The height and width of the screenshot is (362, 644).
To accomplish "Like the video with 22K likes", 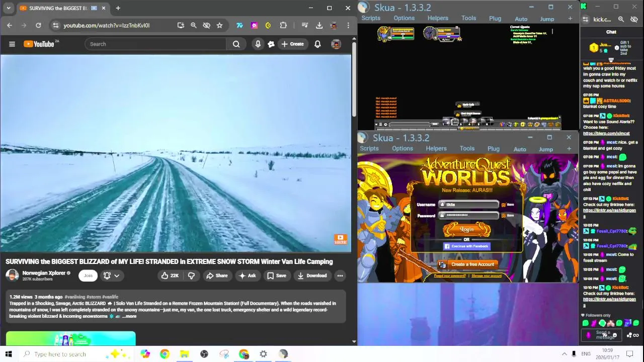I will [x=170, y=276].
